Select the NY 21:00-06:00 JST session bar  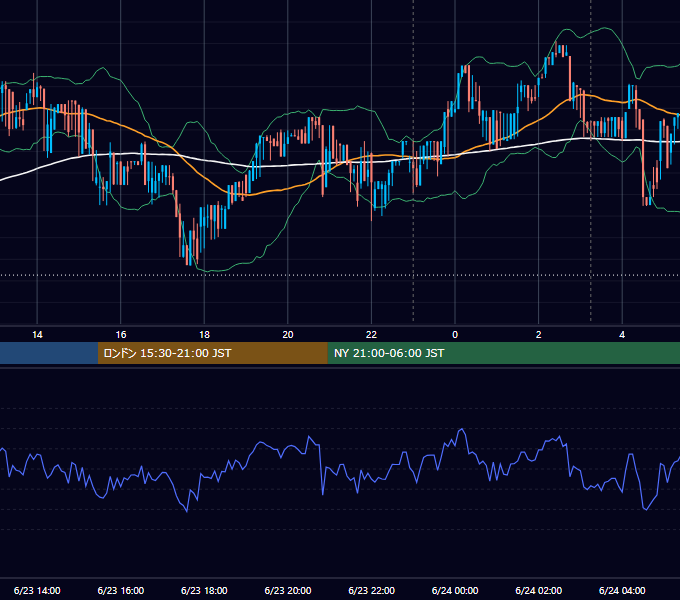(x=503, y=353)
